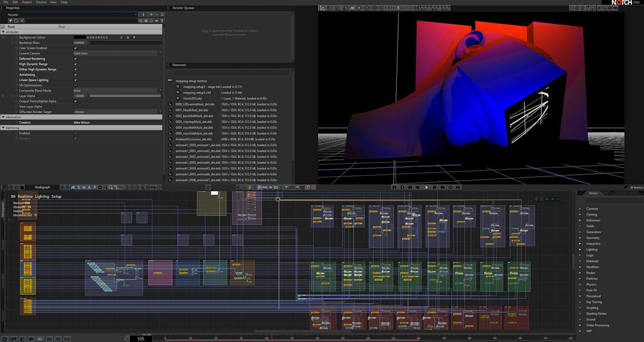Image resolution: width=644 pixels, height=342 pixels.
Task: Collapse the Attributes section
Action: point(3,32)
